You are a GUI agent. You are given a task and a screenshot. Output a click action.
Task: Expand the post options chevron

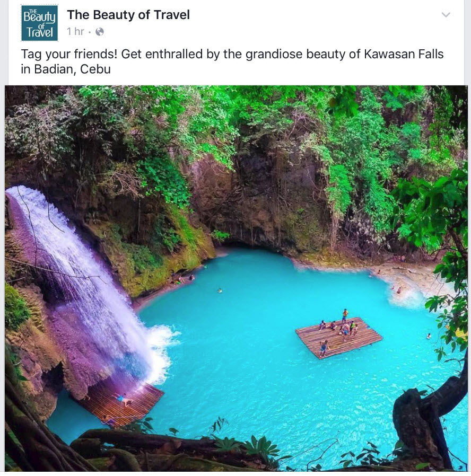tap(446, 14)
